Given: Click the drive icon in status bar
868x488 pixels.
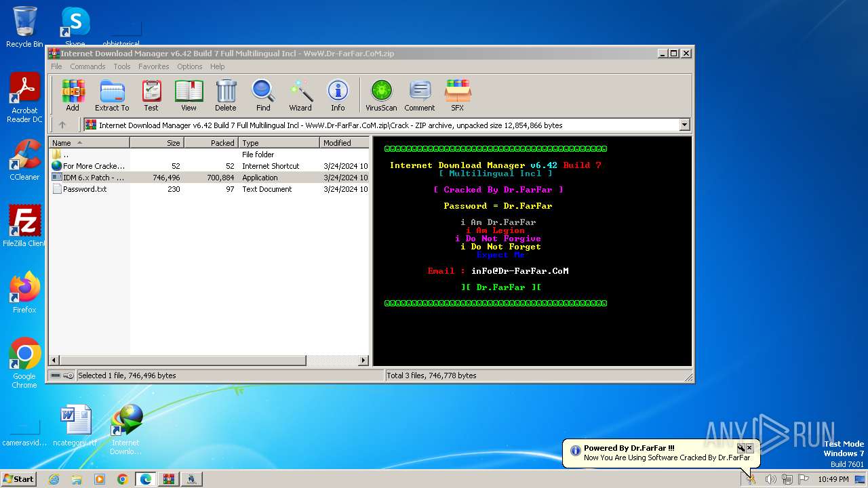Looking at the screenshot, I should click(56, 375).
